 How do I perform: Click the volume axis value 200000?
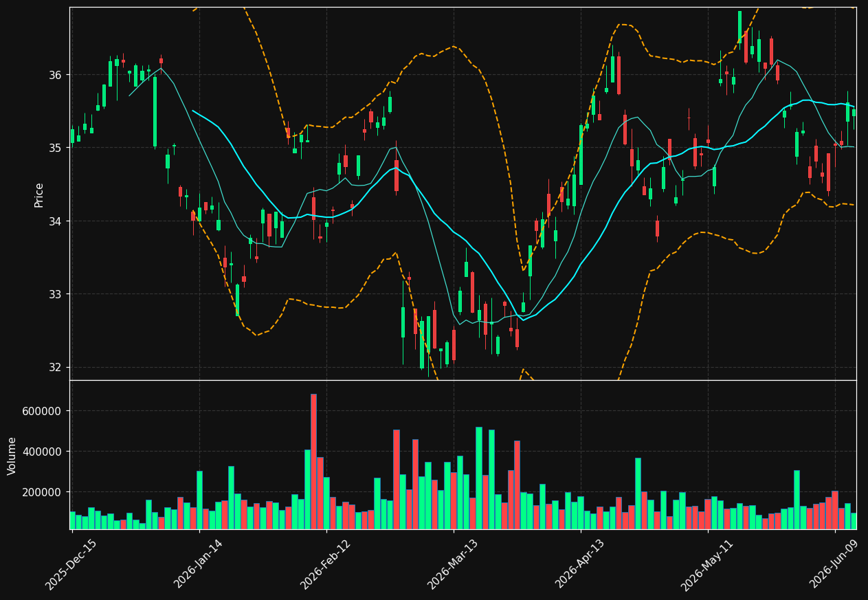[43, 492]
